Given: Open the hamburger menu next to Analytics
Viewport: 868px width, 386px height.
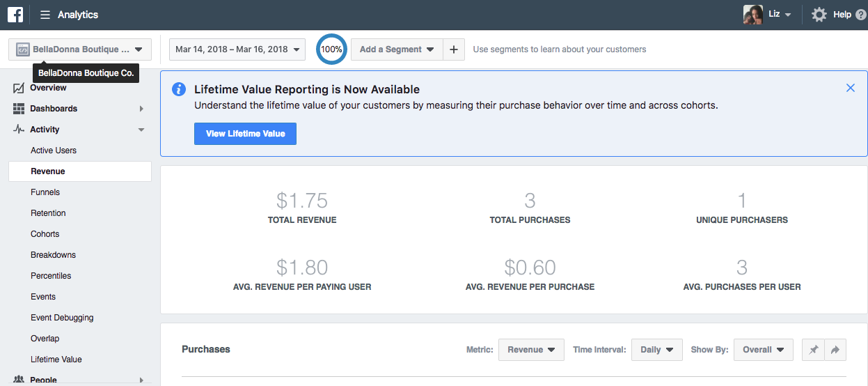Looking at the screenshot, I should (x=45, y=15).
